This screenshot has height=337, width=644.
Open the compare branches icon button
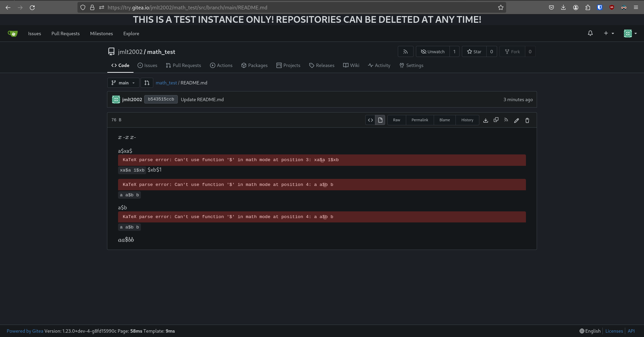click(147, 83)
